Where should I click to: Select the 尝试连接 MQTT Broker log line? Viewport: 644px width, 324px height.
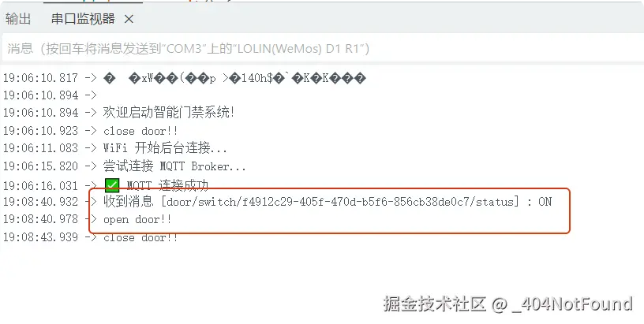tap(125, 166)
